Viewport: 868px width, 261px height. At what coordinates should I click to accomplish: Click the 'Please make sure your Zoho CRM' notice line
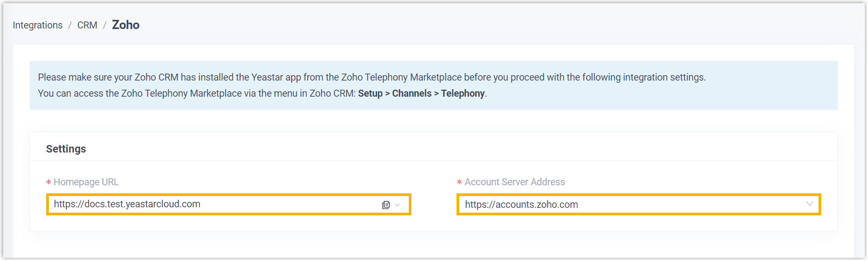tap(372, 77)
